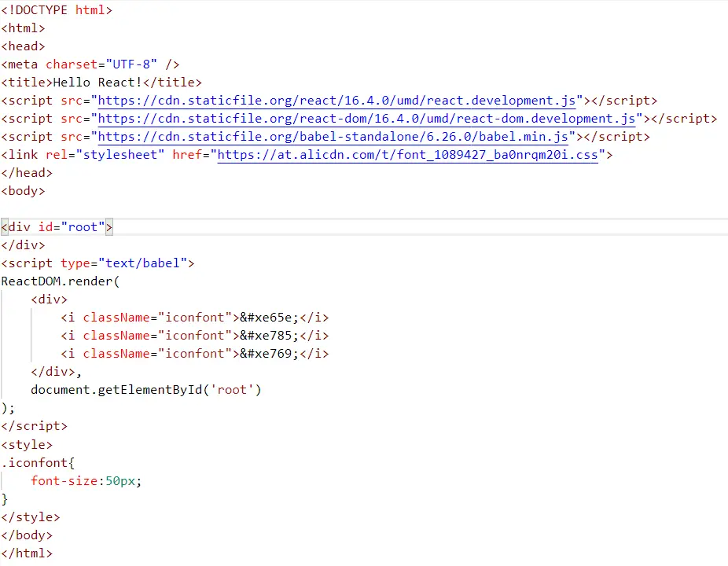Click the closing </body> tag

[27, 535]
